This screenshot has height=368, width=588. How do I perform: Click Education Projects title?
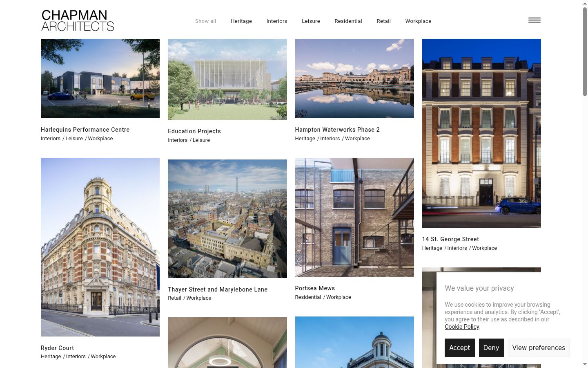[x=194, y=131]
